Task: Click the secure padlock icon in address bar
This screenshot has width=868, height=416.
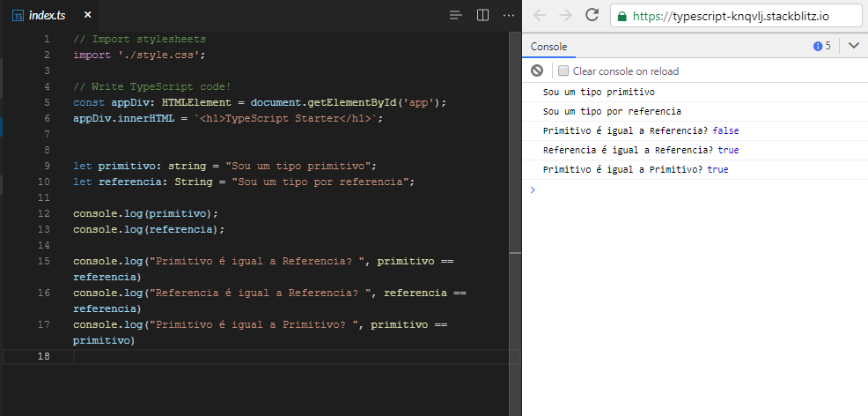Action: [622, 16]
